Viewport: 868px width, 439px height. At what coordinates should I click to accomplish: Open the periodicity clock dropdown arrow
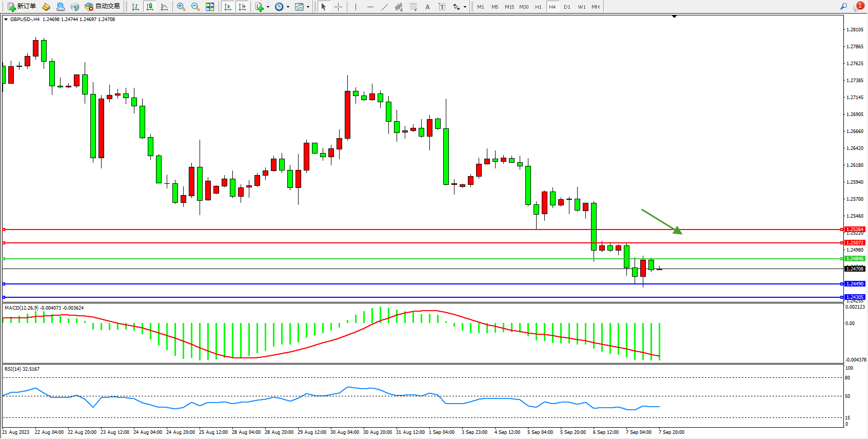click(288, 7)
